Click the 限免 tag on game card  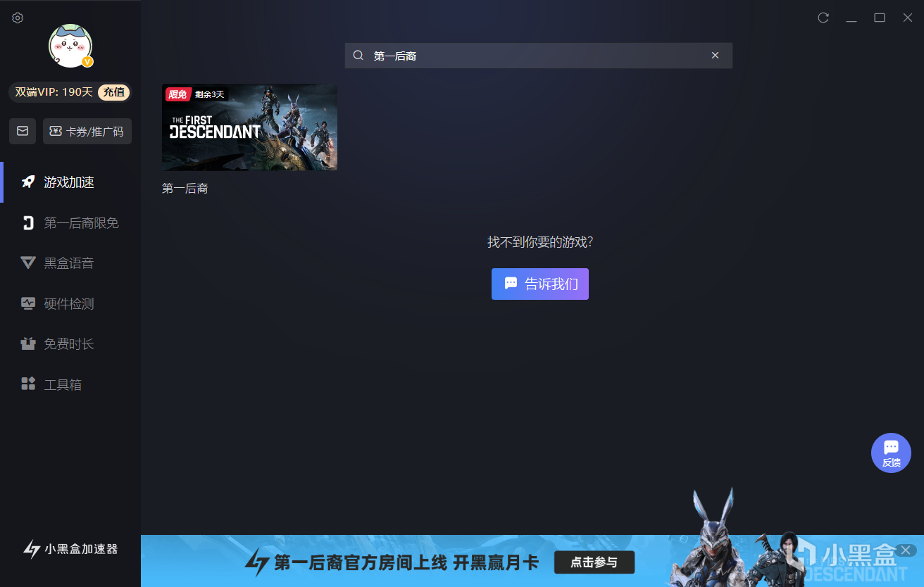[x=177, y=94]
